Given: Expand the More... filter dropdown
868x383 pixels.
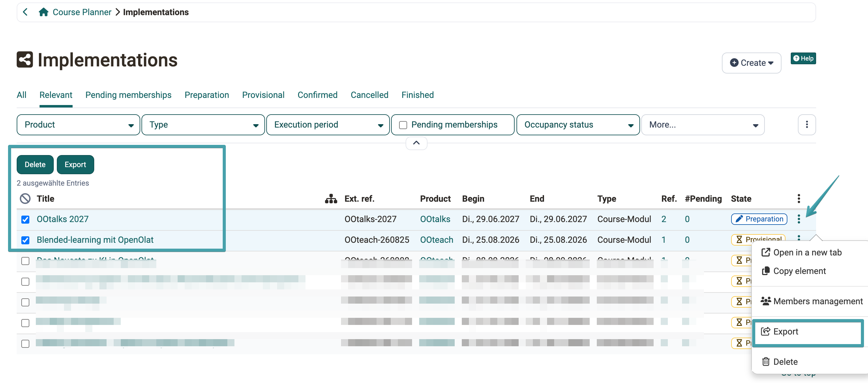Looking at the screenshot, I should (x=703, y=125).
